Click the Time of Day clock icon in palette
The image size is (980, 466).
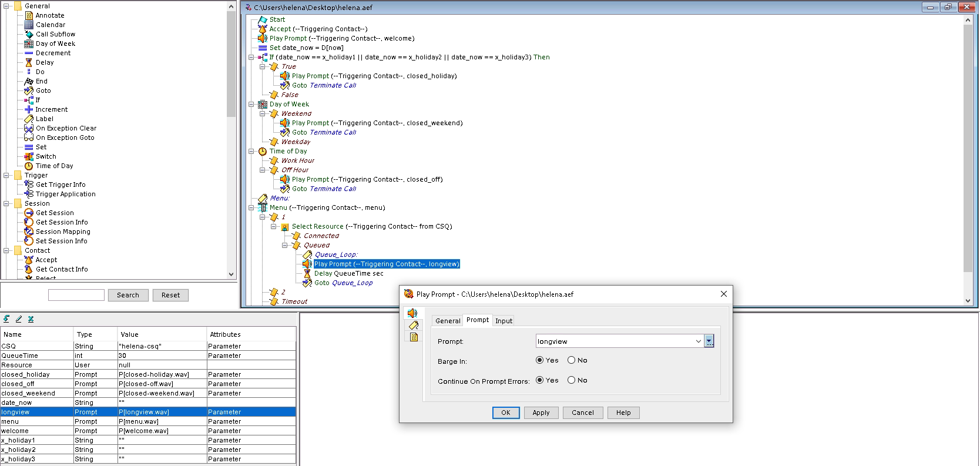pyautogui.click(x=29, y=166)
